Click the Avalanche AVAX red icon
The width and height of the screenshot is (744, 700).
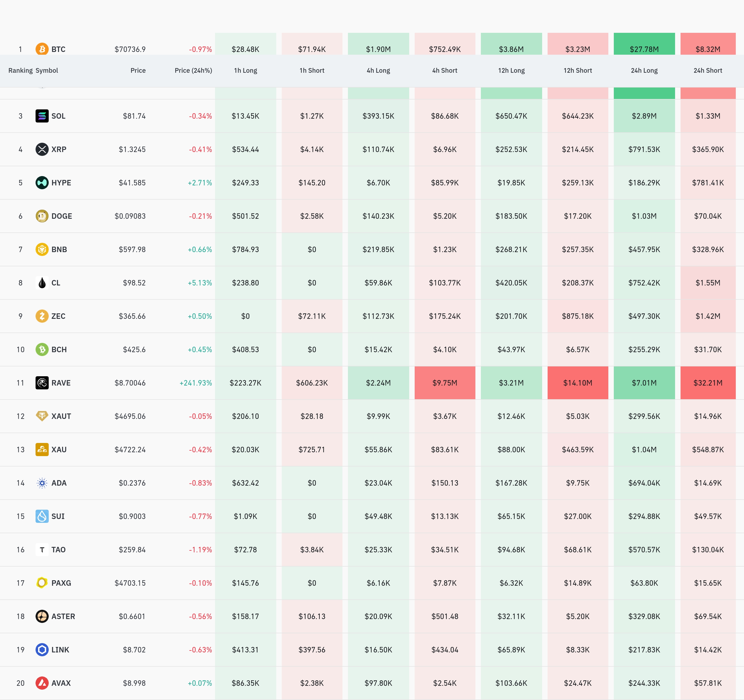[x=42, y=683]
